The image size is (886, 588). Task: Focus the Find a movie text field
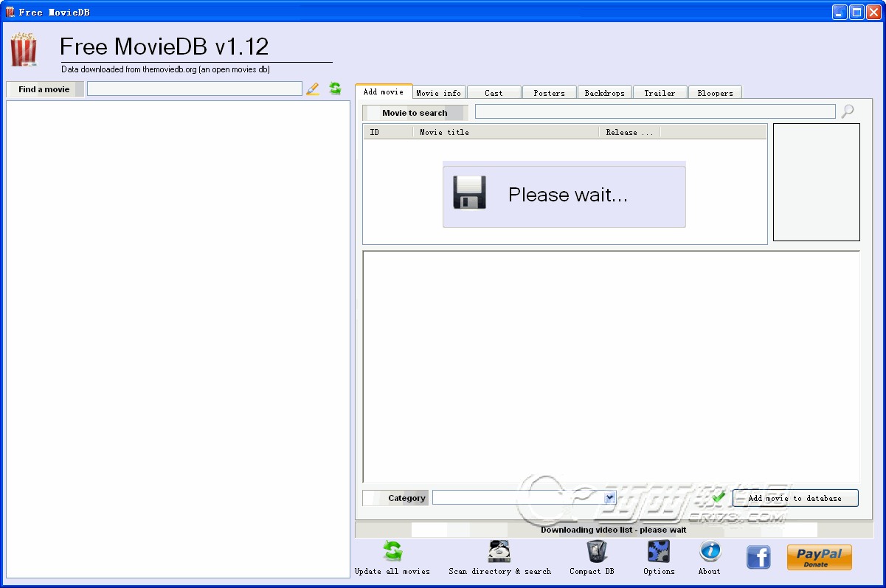coord(195,89)
